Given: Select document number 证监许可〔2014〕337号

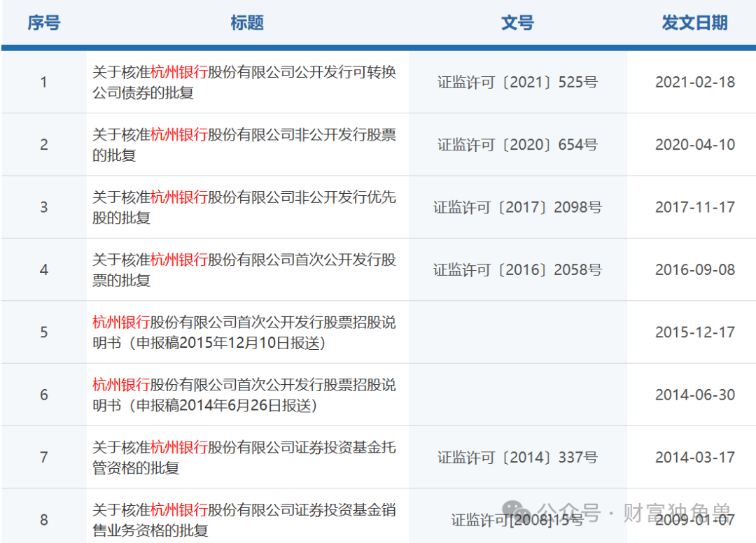Looking at the screenshot, I should click(517, 457).
